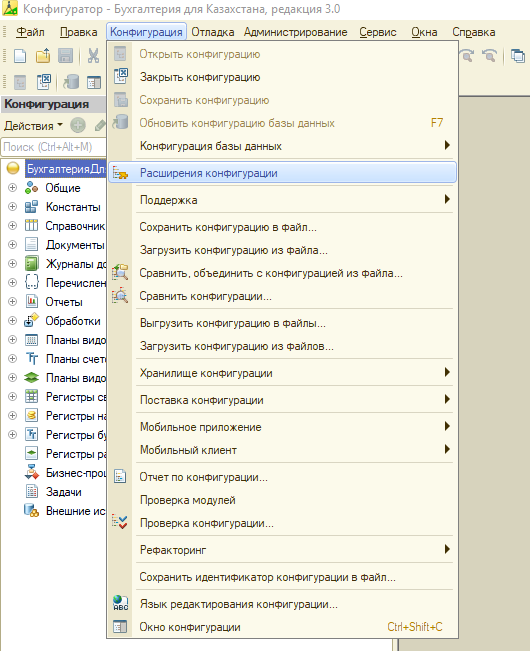The height and width of the screenshot is (651, 530).
Task: Click the Бизнес-процессы tree icon
Action: [x=32, y=472]
